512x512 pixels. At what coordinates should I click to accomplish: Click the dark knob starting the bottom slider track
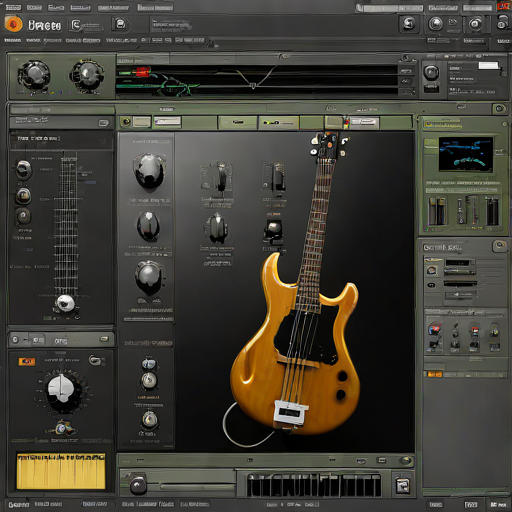pyautogui.click(x=138, y=485)
